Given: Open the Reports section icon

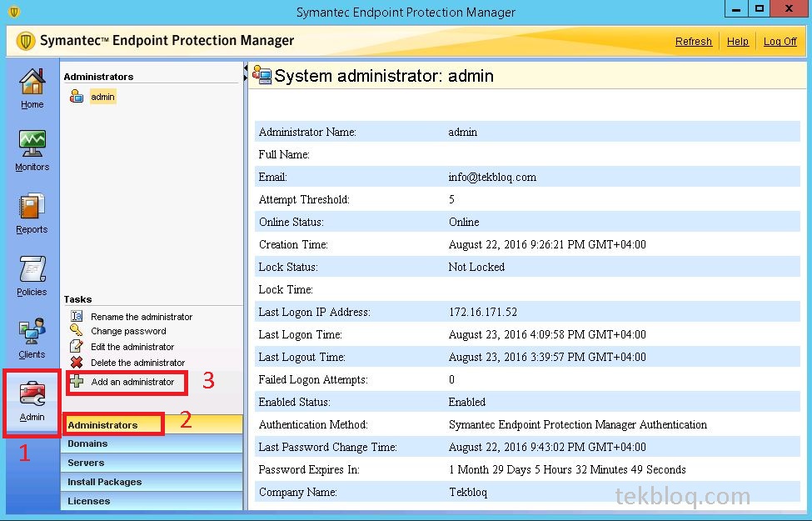Looking at the screenshot, I should pyautogui.click(x=32, y=207).
